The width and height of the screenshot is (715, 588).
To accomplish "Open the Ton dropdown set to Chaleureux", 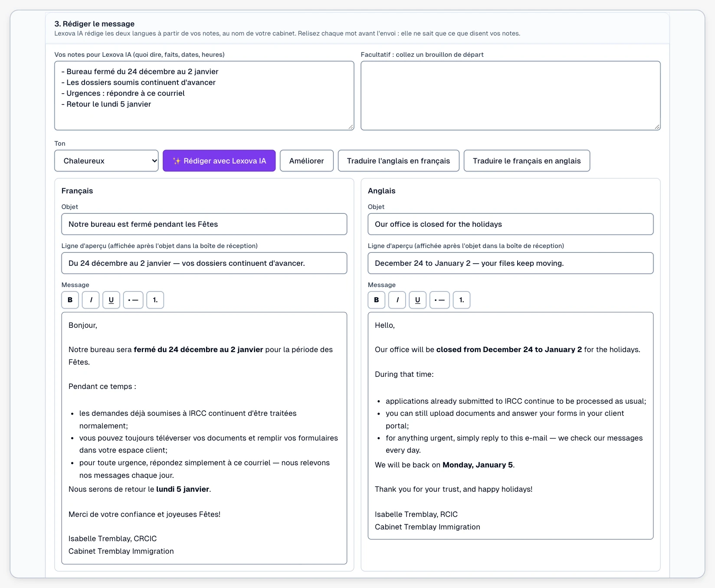I will tap(106, 161).
